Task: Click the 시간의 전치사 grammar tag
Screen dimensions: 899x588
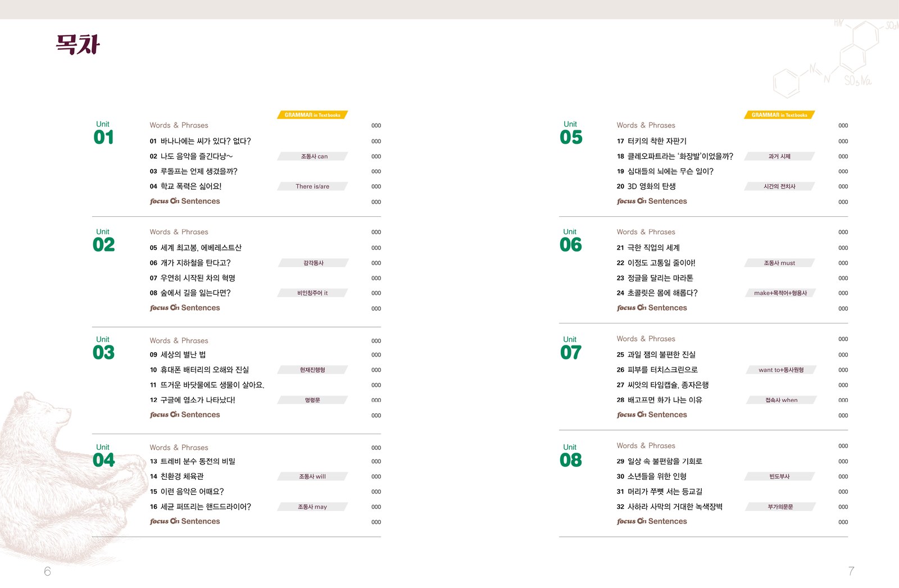Action: click(780, 186)
